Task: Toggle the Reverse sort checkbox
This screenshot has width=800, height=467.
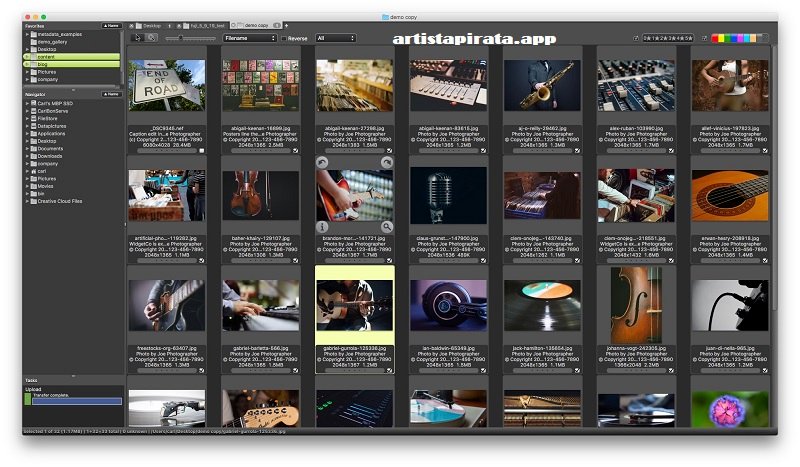Action: pos(284,38)
